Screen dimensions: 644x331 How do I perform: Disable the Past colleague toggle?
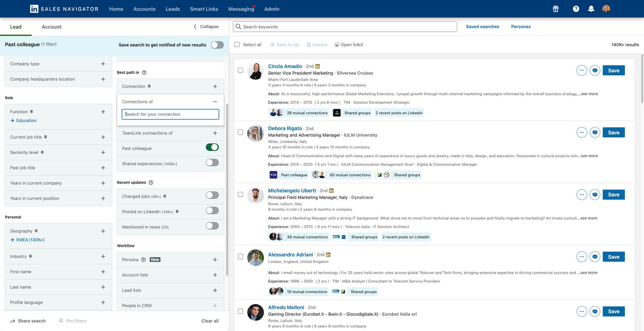coord(212,147)
